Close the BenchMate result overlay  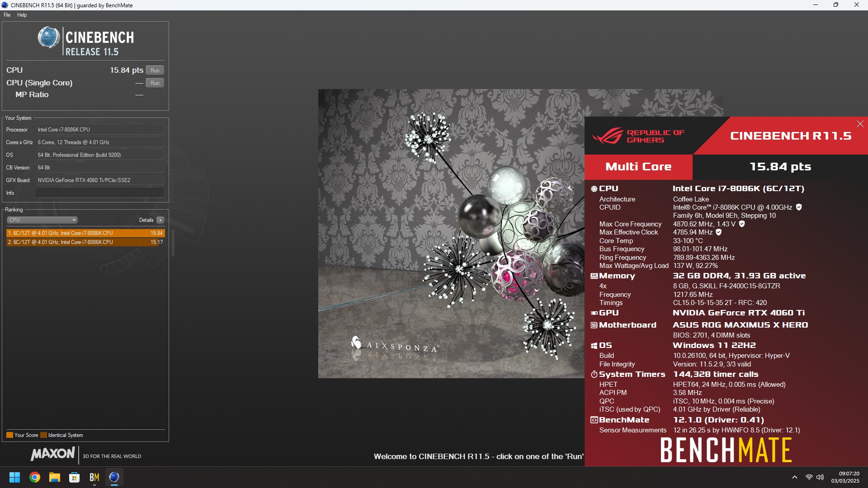click(x=860, y=124)
